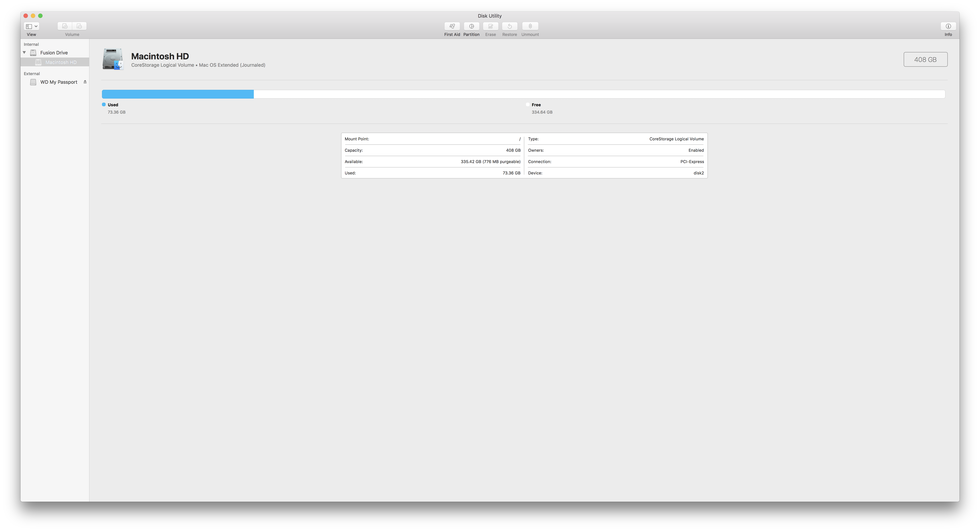Click the 408 GB capacity badge
980x531 pixels.
[925, 59]
